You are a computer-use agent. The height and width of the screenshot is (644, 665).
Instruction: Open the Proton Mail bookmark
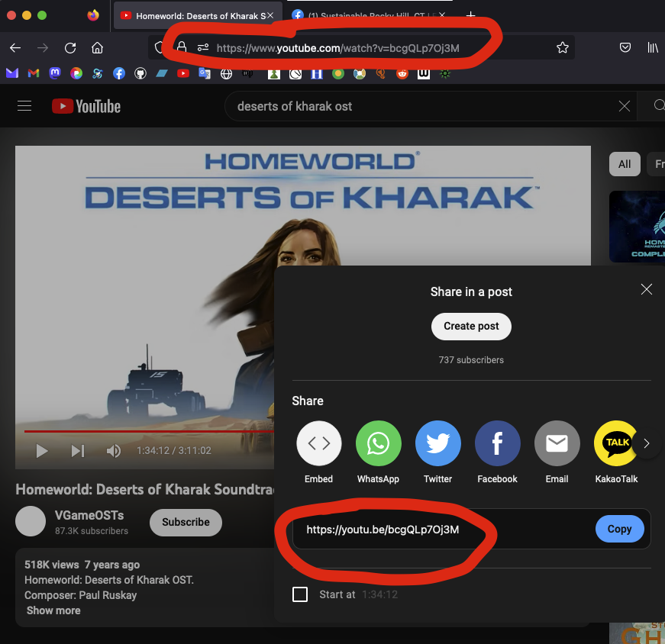click(x=12, y=73)
